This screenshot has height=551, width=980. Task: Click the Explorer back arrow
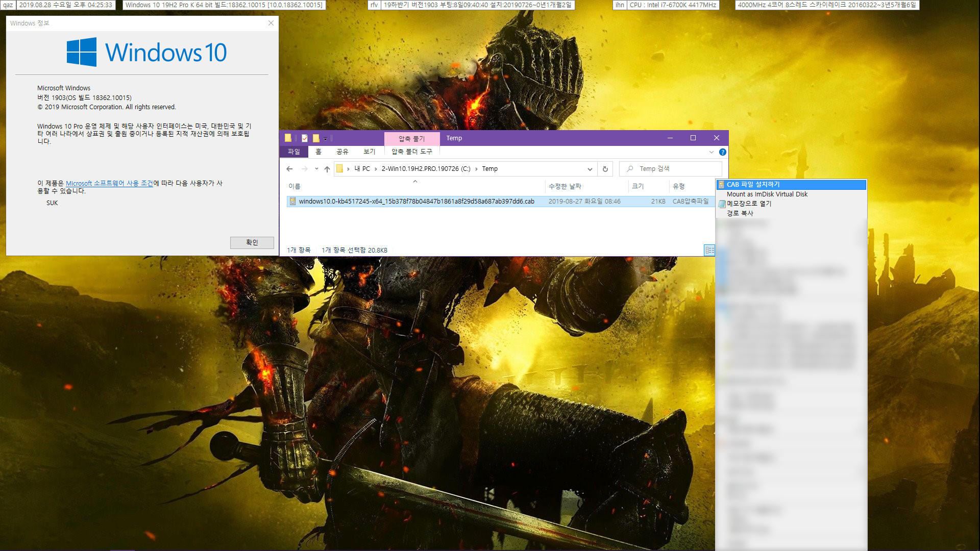pos(289,169)
